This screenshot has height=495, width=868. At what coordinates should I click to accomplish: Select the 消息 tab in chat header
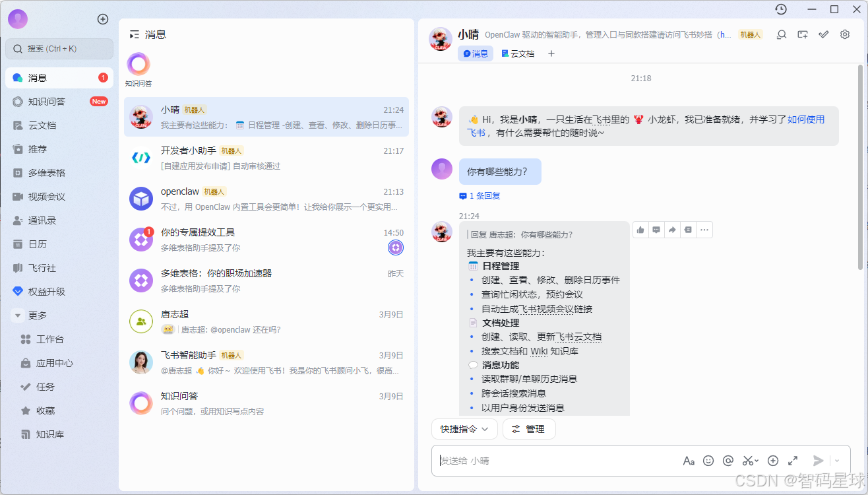(x=475, y=53)
